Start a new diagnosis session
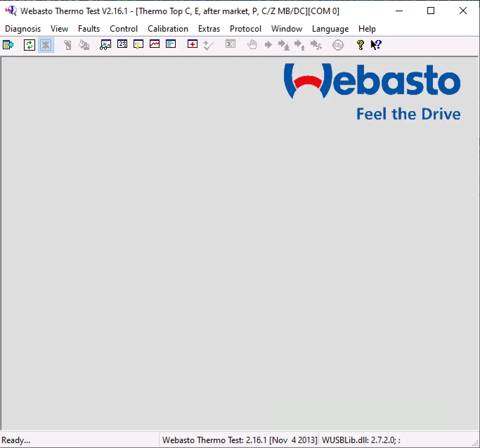480x448 pixels. (8, 45)
